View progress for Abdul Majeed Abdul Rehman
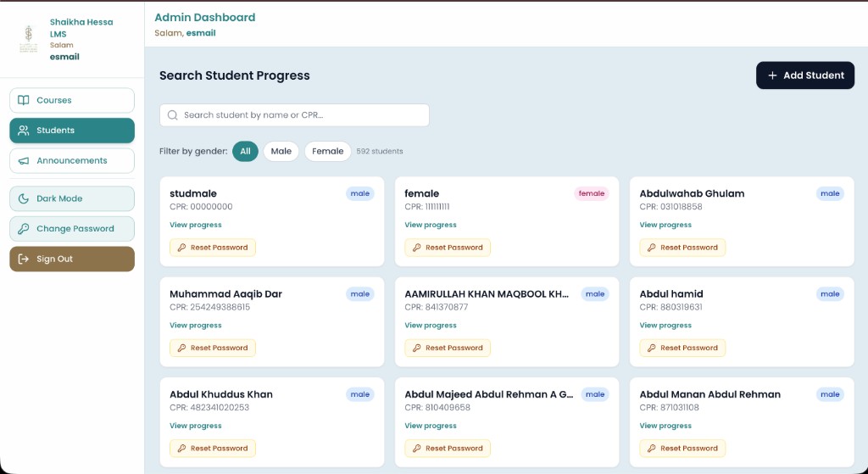 point(431,426)
